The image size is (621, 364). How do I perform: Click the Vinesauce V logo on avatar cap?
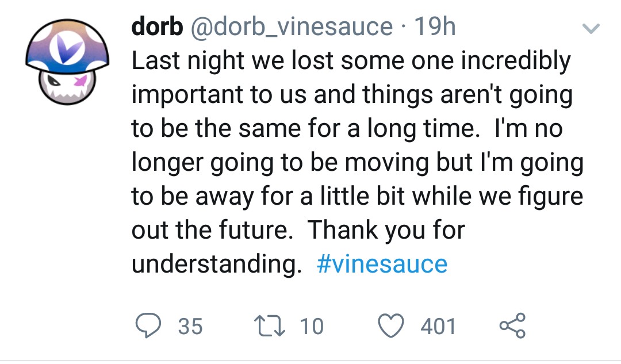click(67, 49)
